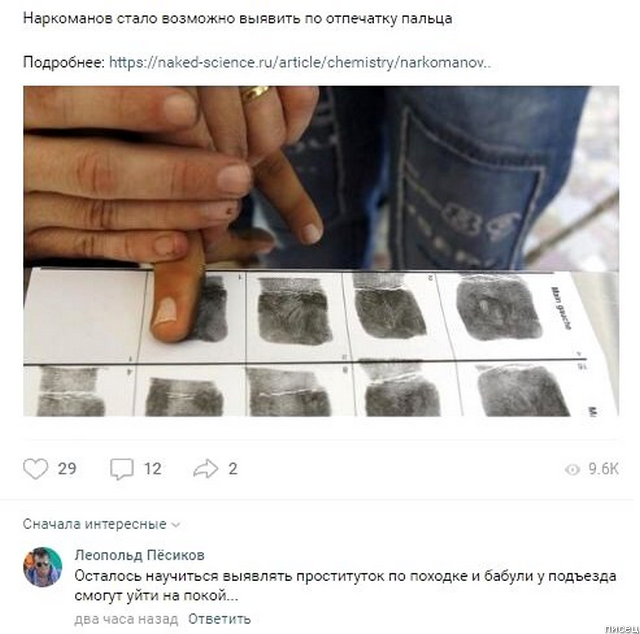Open comments via the speech bubble icon
This screenshot has height=634, width=640.
[x=122, y=469]
